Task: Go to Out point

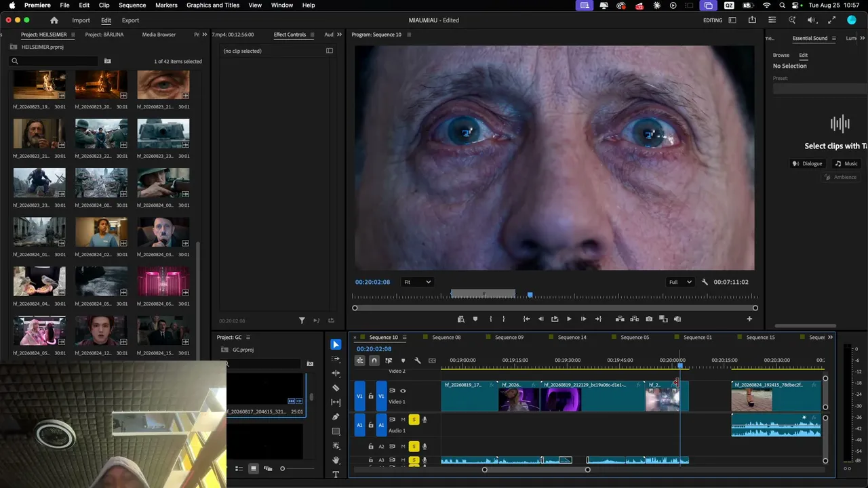Action: (598, 319)
